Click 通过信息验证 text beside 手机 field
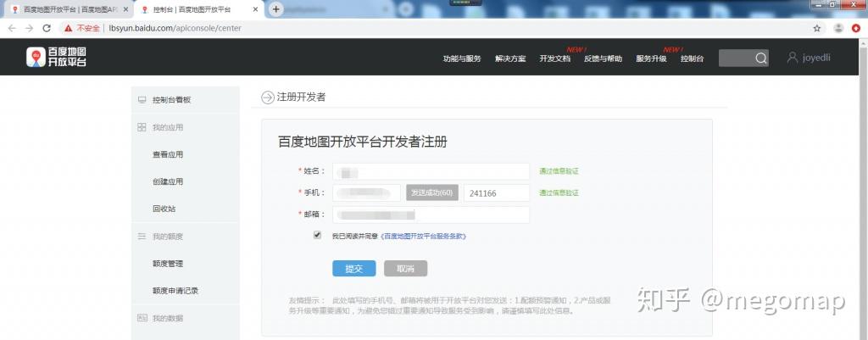 pyautogui.click(x=559, y=192)
